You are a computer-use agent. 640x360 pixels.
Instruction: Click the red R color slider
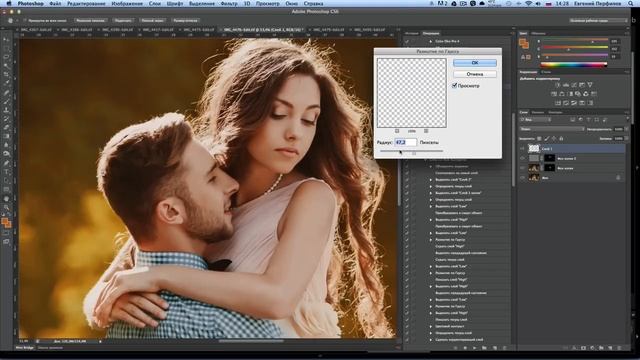coord(575,41)
